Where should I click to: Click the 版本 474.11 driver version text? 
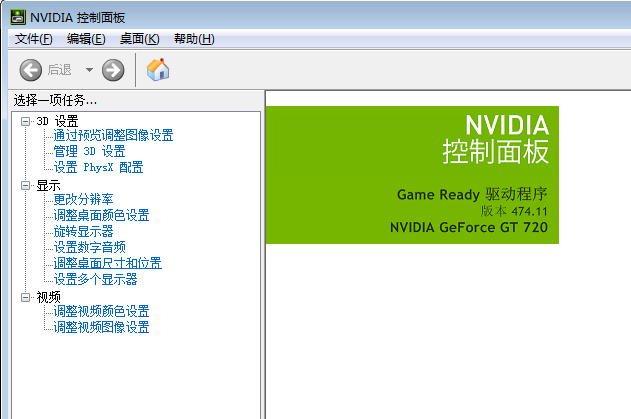pyautogui.click(x=513, y=211)
